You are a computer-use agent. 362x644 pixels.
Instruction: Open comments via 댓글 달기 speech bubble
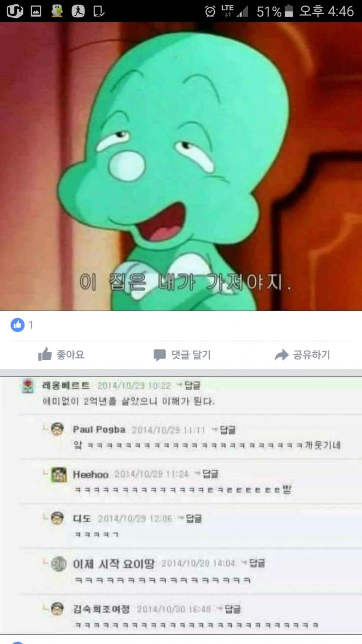pos(182,355)
